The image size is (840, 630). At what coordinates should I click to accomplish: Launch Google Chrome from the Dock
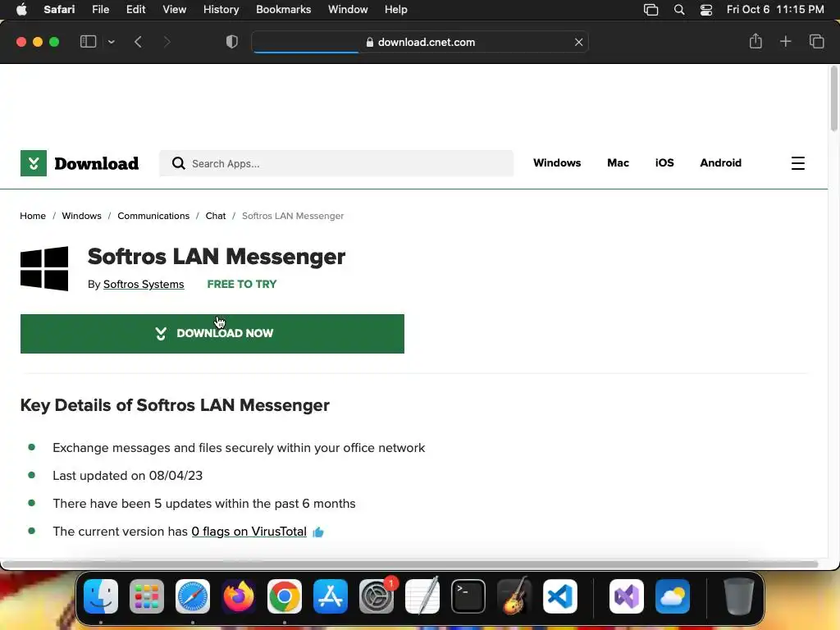285,596
